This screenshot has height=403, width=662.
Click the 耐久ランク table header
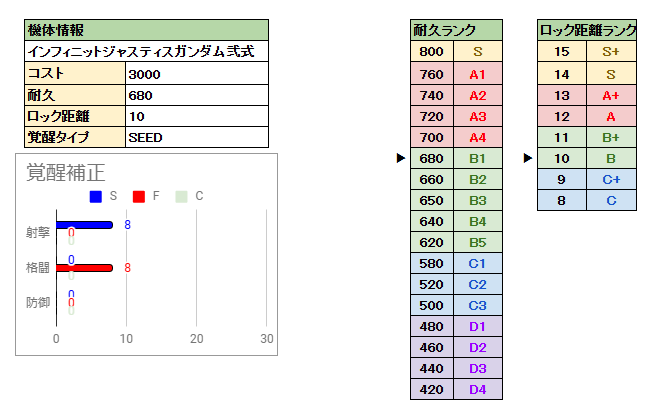(456, 30)
